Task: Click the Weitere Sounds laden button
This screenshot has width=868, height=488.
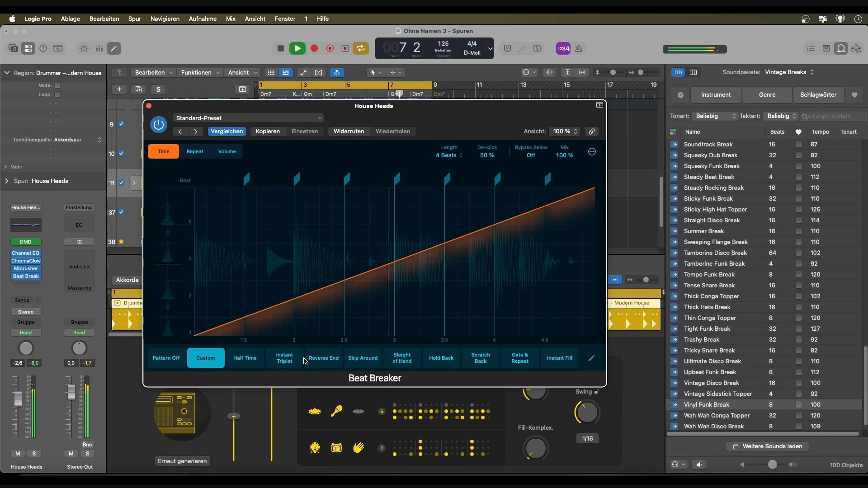Action: (x=768, y=446)
